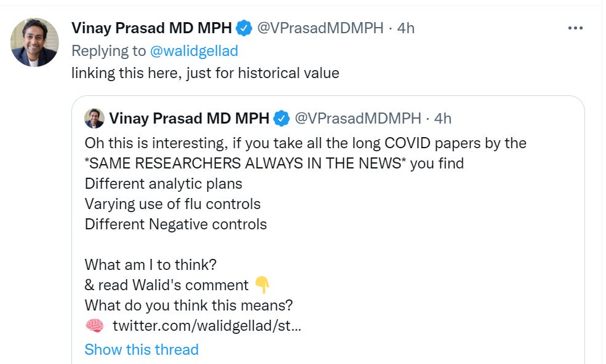
Task: Click the blue verified badge on main tweet
Action: pos(244,28)
